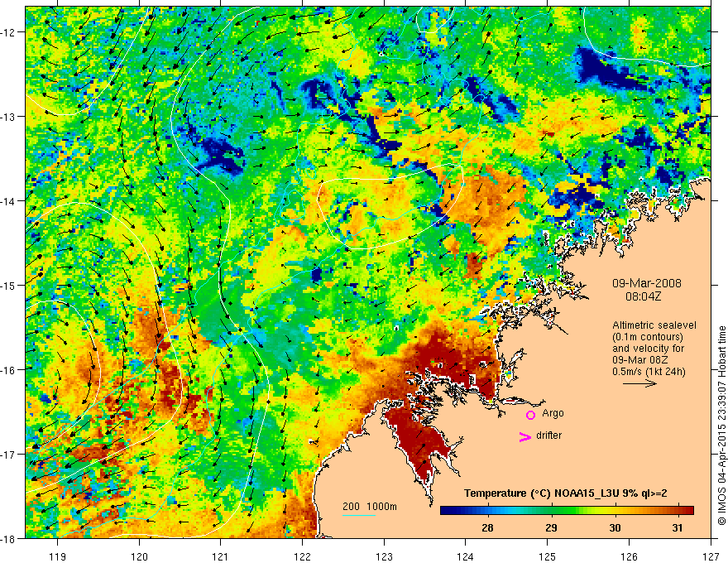Click the 29 colorbar tick label
The height and width of the screenshot is (563, 728).
(551, 527)
